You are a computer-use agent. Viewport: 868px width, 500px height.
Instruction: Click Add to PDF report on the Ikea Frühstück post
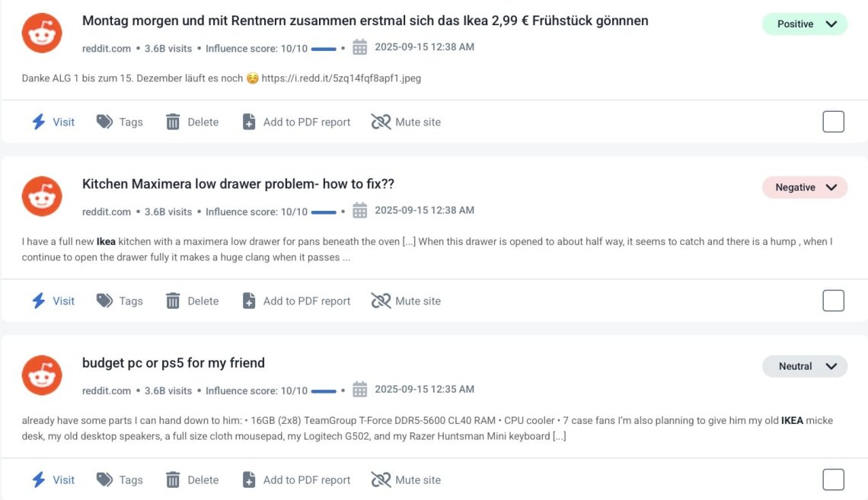pos(296,122)
